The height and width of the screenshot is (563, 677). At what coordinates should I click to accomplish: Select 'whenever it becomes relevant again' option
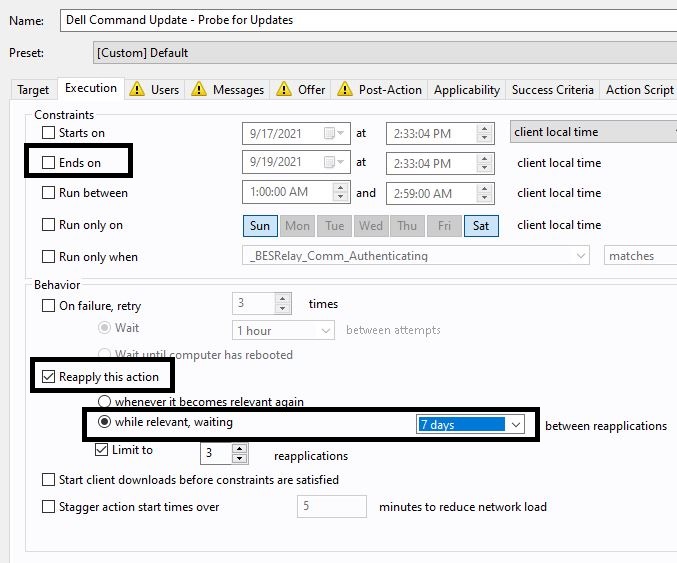point(105,402)
